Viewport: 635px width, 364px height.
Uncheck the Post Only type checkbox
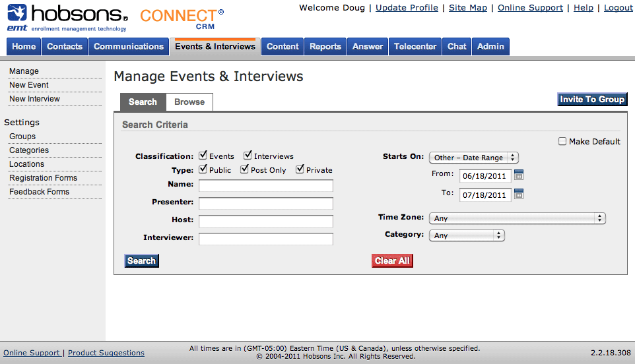(x=244, y=169)
